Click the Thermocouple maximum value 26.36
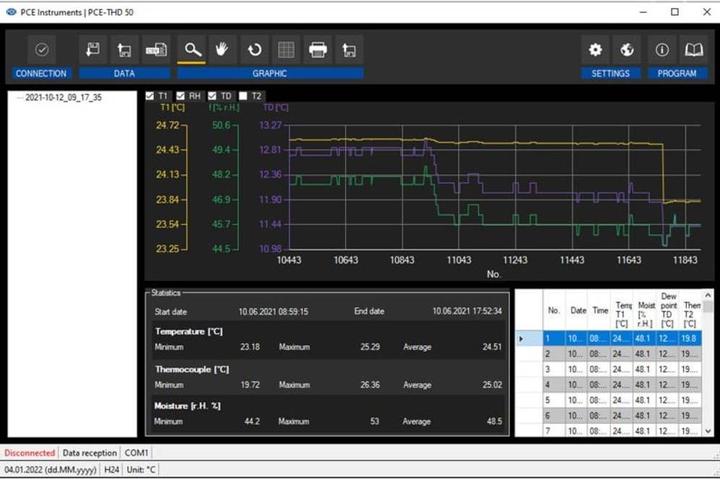The width and height of the screenshot is (720, 479). click(x=370, y=385)
